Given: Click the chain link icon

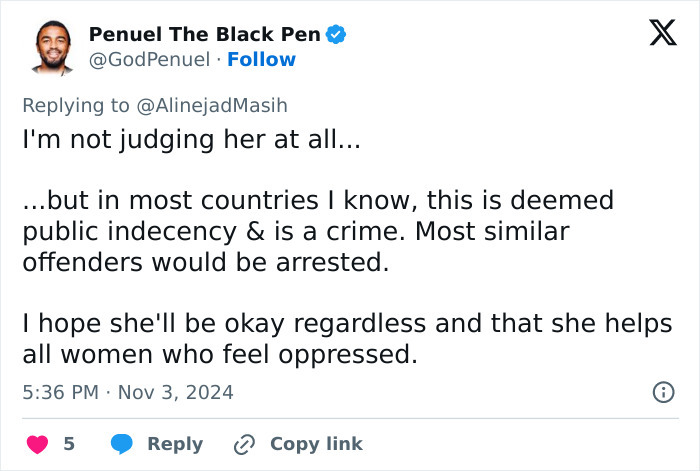Looking at the screenshot, I should pos(245,444).
